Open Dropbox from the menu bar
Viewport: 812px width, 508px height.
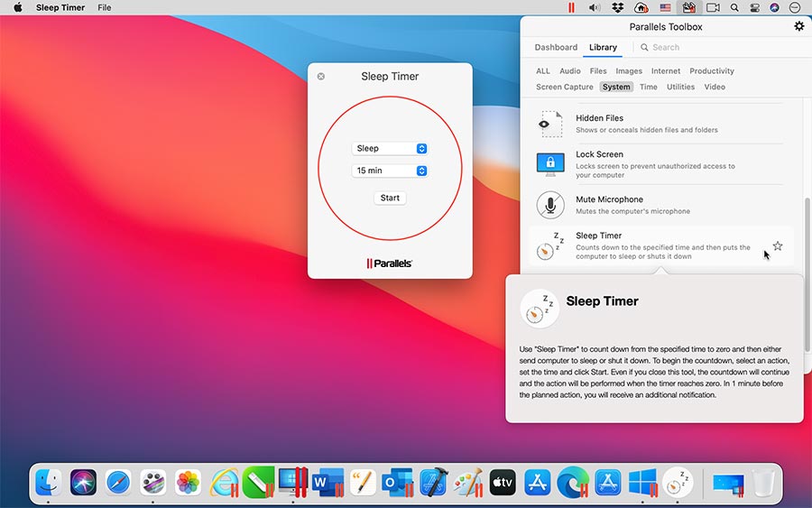pyautogui.click(x=617, y=7)
